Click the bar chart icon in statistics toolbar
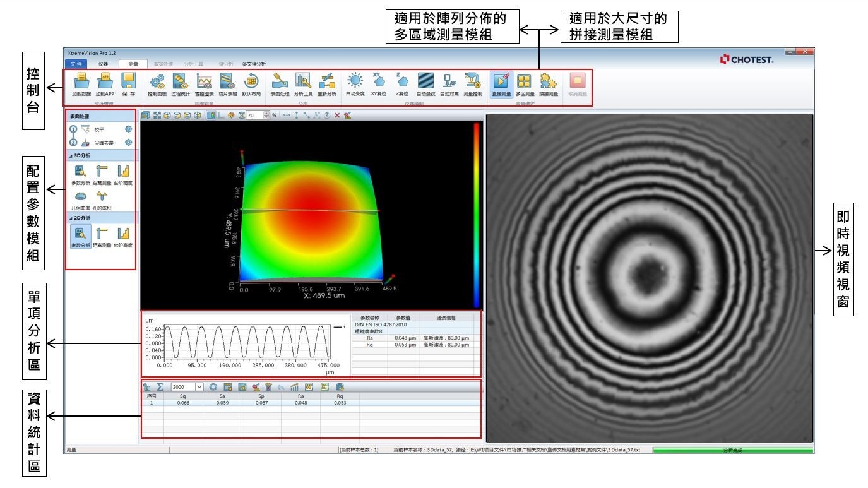Image resolution: width=868 pixels, height=488 pixels. pos(295,386)
